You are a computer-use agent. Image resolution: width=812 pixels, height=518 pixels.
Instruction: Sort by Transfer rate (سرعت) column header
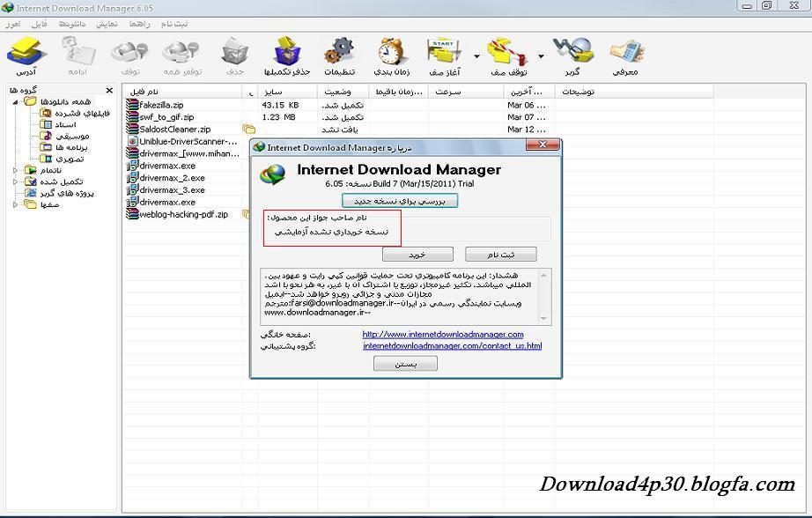465,92
